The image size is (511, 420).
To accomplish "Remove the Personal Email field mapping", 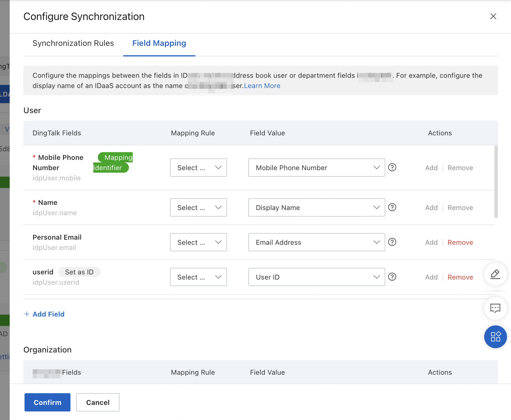I will pyautogui.click(x=460, y=242).
